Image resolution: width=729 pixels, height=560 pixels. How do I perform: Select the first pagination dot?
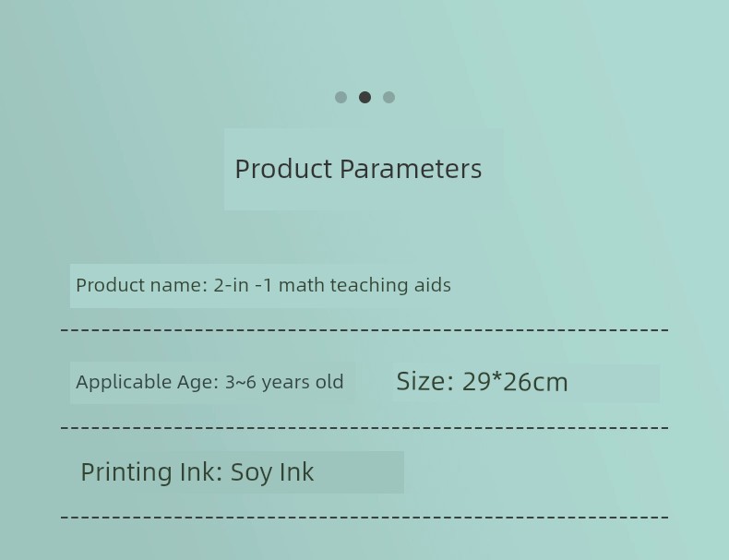pyautogui.click(x=341, y=98)
